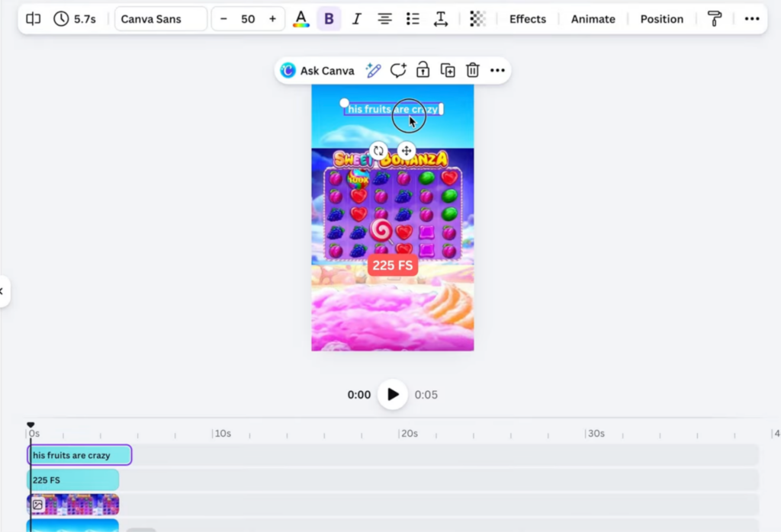Image resolution: width=781 pixels, height=532 pixels.
Task: Select the Sweet Bonanza game image
Action: pyautogui.click(x=393, y=207)
